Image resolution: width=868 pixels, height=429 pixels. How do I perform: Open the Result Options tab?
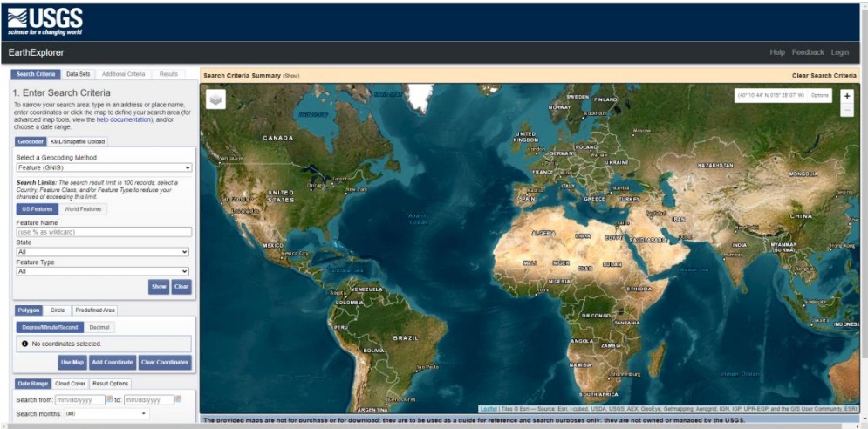(110, 384)
